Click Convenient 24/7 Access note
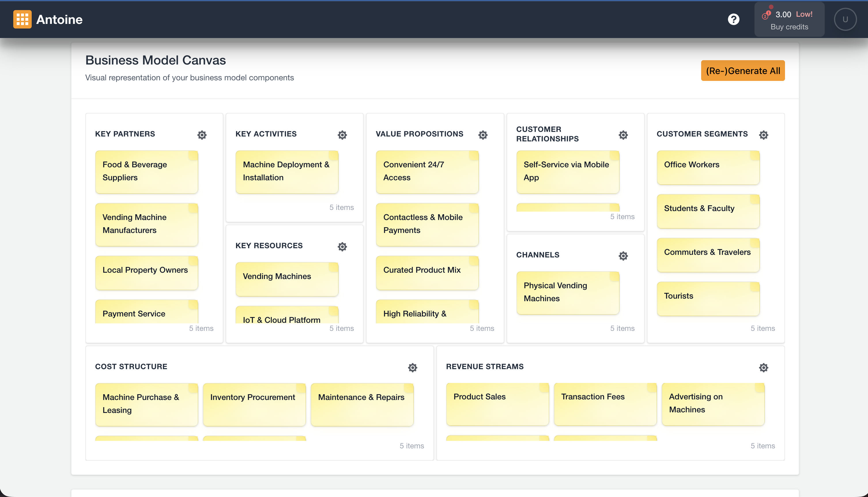This screenshot has width=868, height=497. pyautogui.click(x=427, y=172)
